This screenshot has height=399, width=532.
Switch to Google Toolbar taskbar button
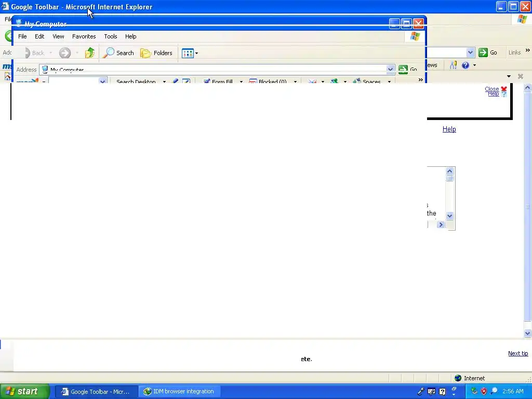(x=96, y=392)
